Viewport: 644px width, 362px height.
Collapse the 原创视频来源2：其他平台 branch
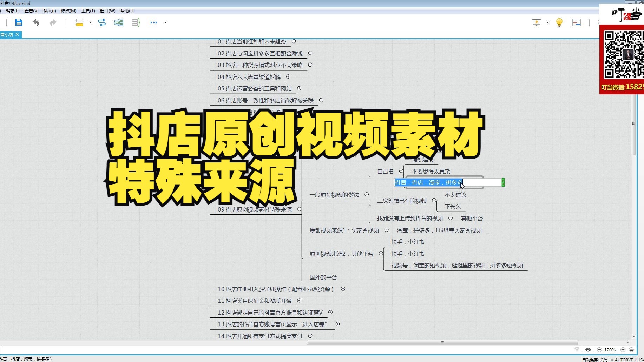381,253
